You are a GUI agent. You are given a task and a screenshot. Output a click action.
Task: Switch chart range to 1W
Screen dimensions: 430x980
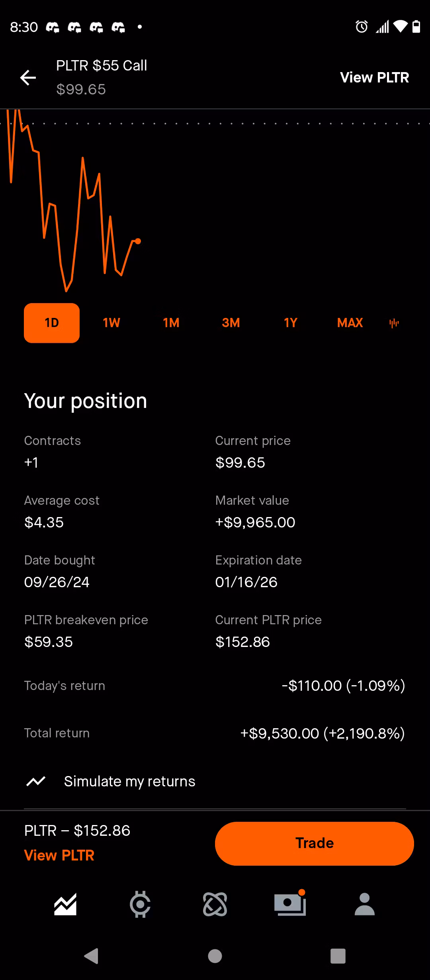click(111, 323)
